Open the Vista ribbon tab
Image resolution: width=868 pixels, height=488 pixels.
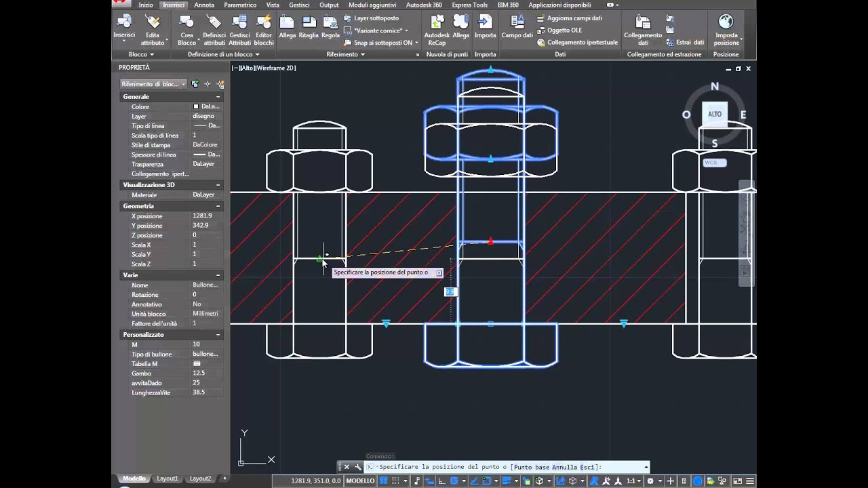click(x=273, y=5)
